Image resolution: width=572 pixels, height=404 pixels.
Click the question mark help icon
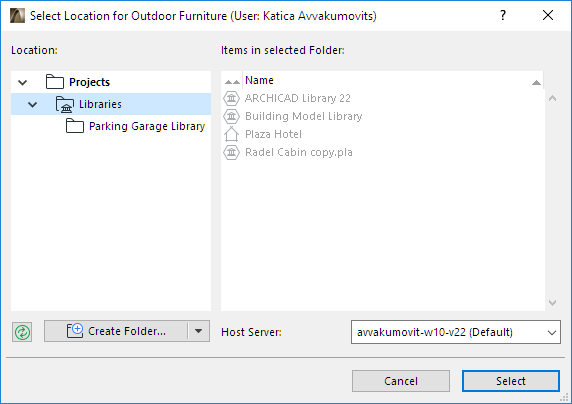503,15
